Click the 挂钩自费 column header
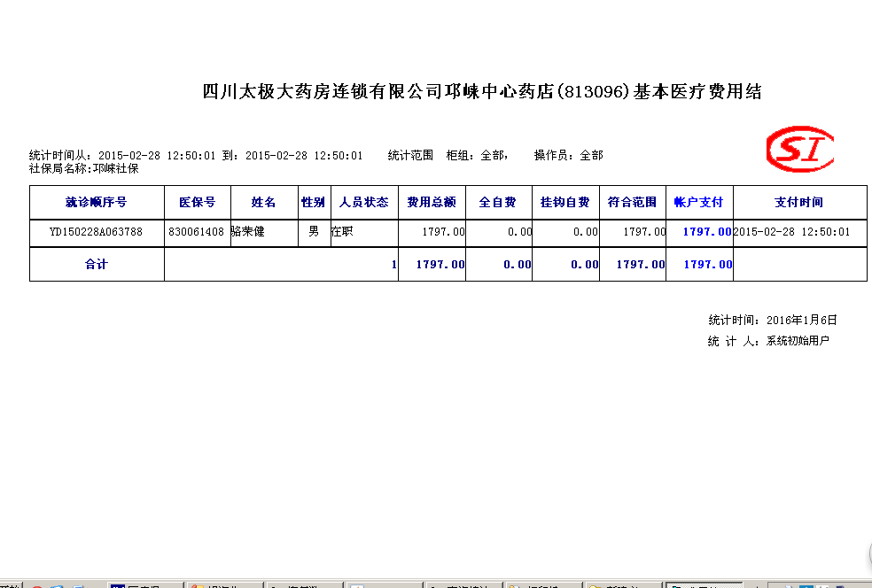 (564, 202)
